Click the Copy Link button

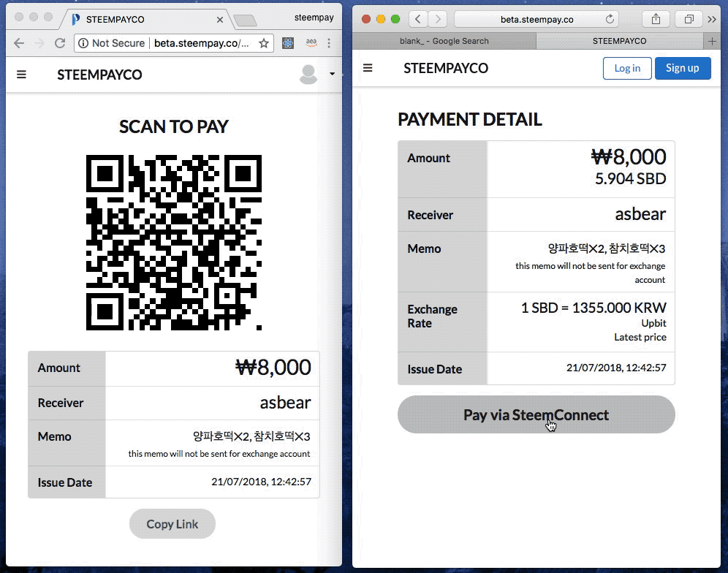pos(172,524)
